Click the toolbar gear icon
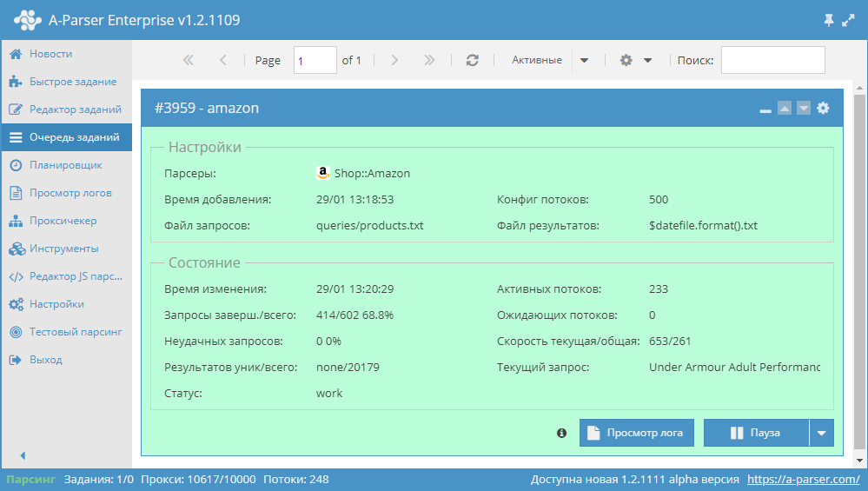Viewport: 868px width, 491px height. point(626,60)
